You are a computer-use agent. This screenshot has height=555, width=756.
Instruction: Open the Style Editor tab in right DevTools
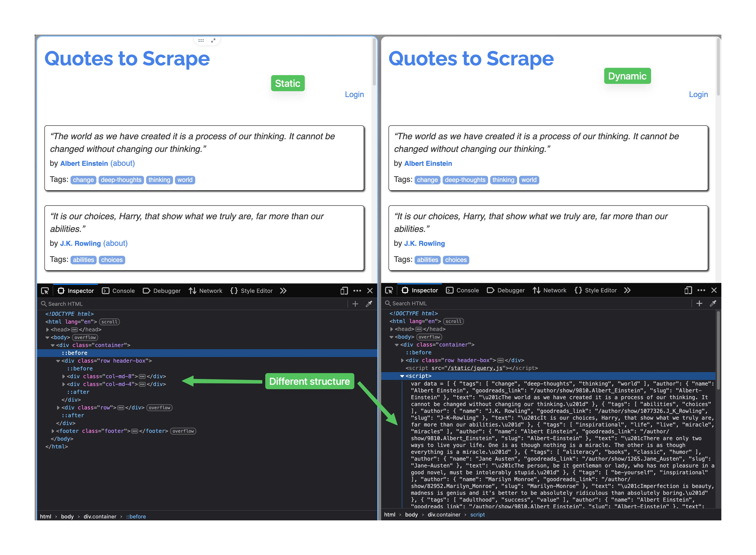pyautogui.click(x=601, y=290)
